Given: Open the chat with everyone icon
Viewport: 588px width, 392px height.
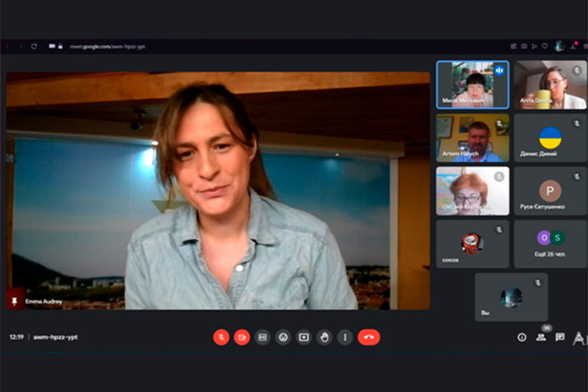Looking at the screenshot, I should pos(560,337).
